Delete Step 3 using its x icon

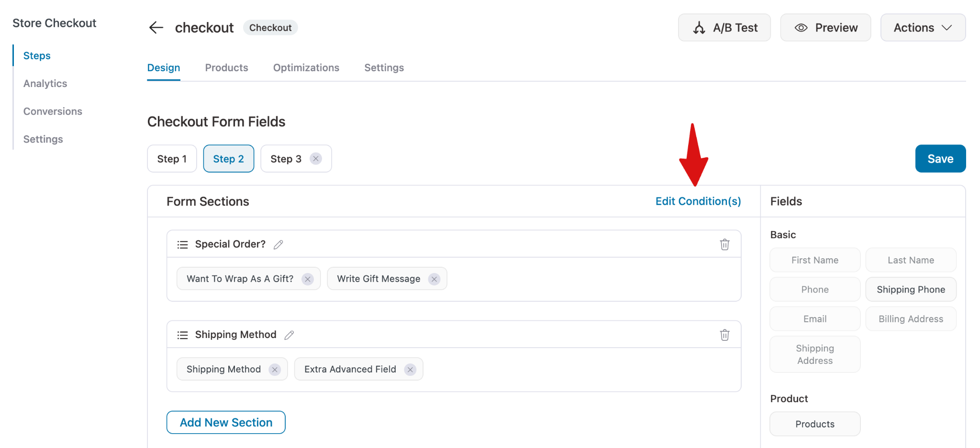click(316, 159)
